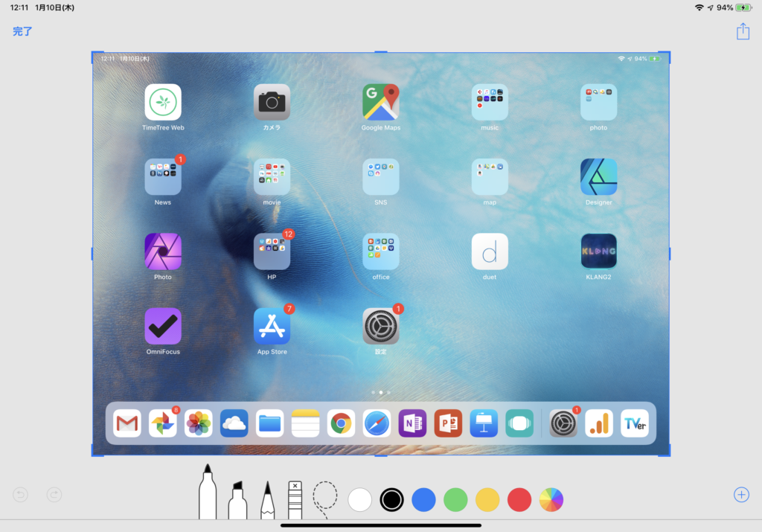Click the Keynote dock icon
The image size is (762, 532).
point(484,423)
